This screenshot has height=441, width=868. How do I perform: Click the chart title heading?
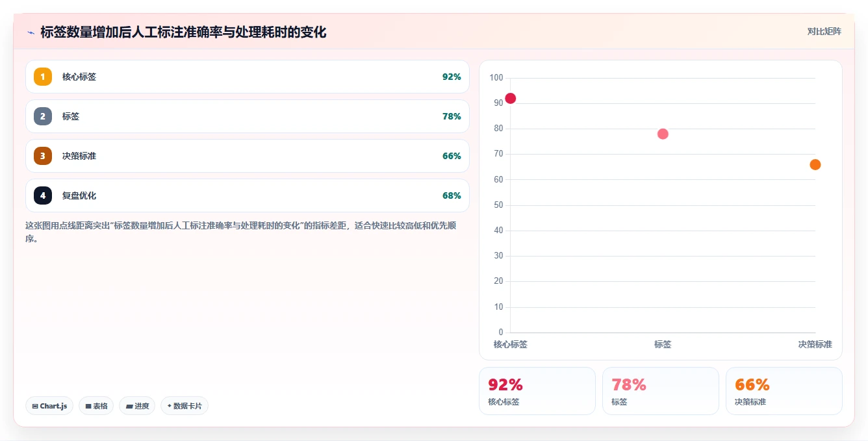pyautogui.click(x=183, y=32)
